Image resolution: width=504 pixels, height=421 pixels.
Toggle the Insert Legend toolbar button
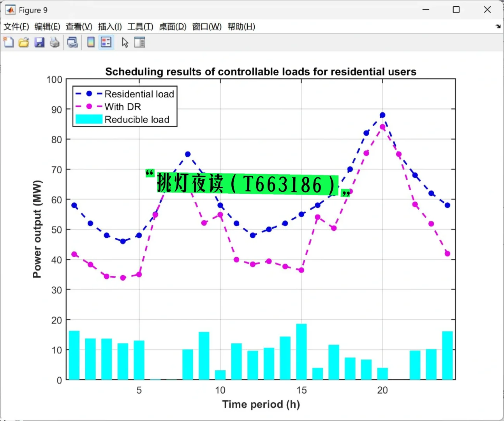coord(106,42)
